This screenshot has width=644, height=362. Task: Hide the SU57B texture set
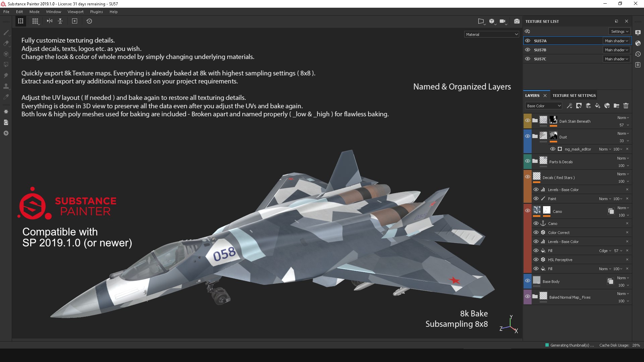click(x=528, y=50)
